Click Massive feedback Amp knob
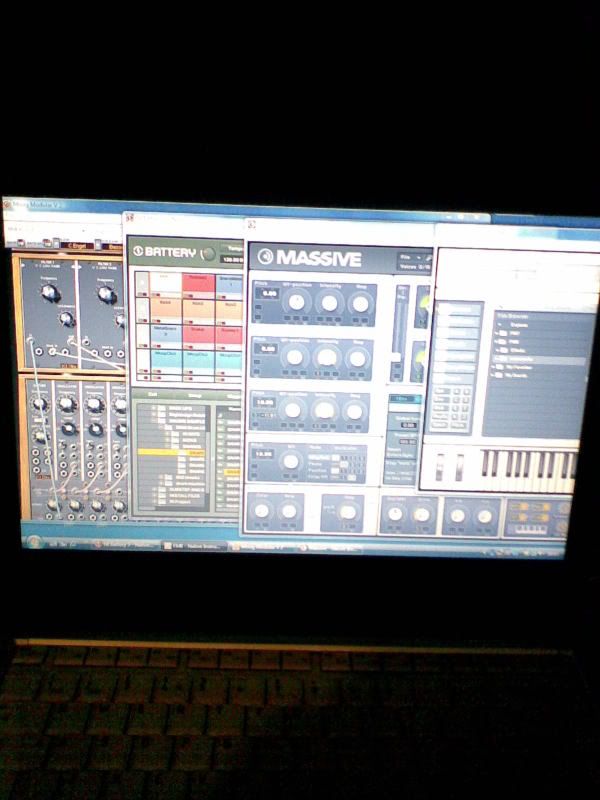 [x=348, y=513]
